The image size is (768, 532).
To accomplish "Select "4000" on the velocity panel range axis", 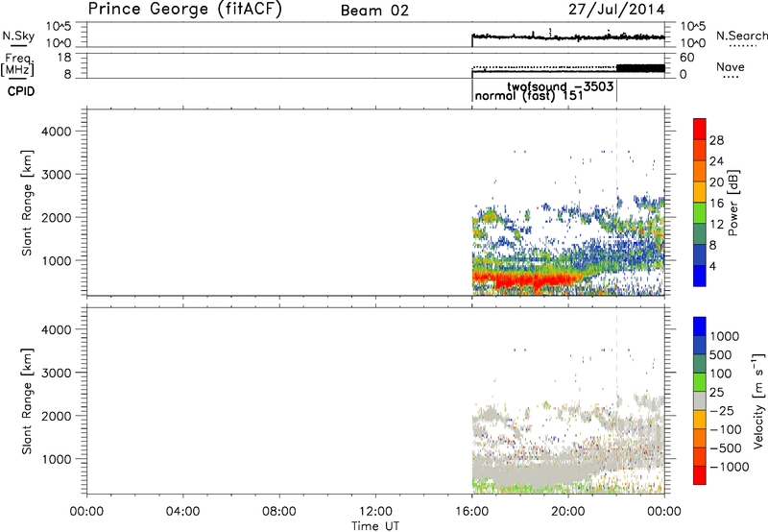I will 57,329.
